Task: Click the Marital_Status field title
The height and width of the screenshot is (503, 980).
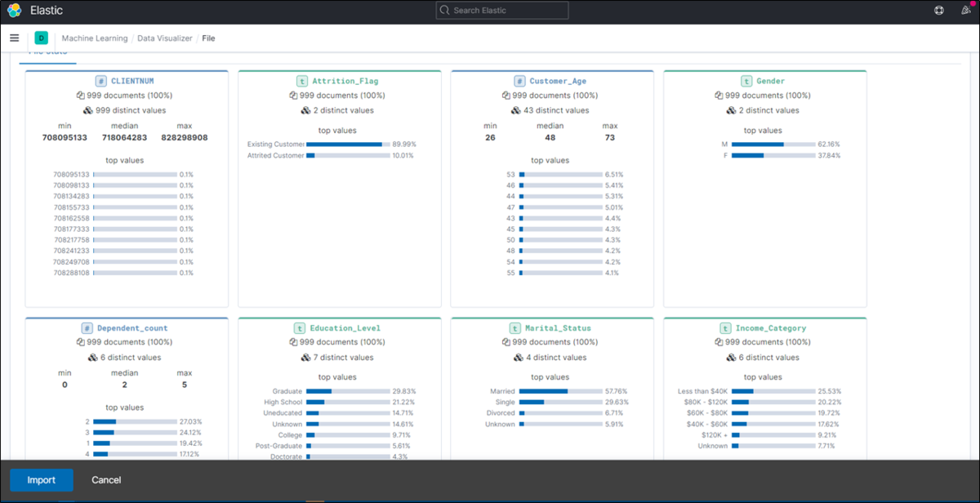Action: tap(558, 328)
